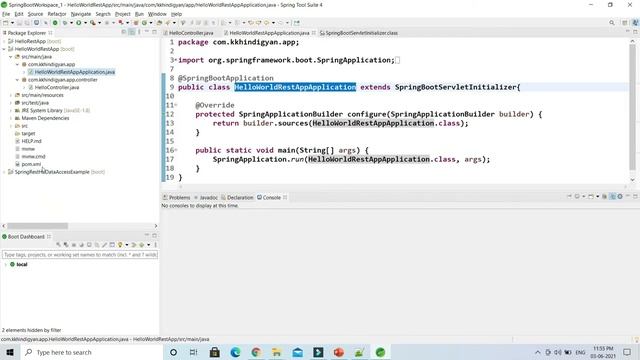
Task: Open the Window menu
Action: pyautogui.click(x=157, y=14)
